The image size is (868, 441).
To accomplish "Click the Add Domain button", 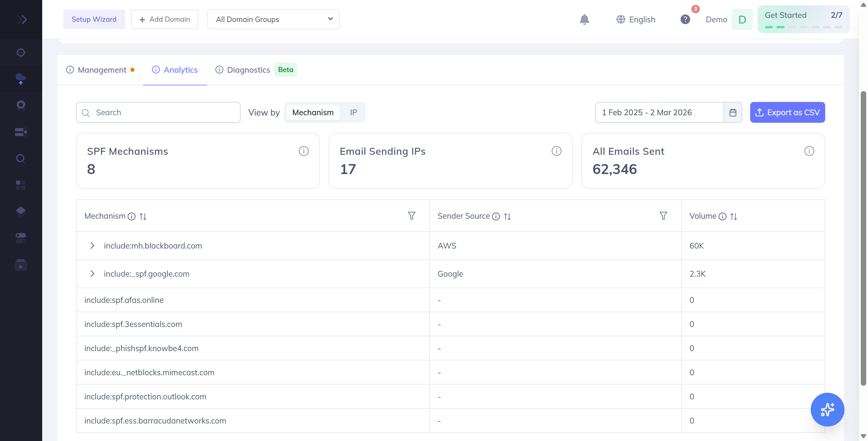I will pyautogui.click(x=165, y=19).
